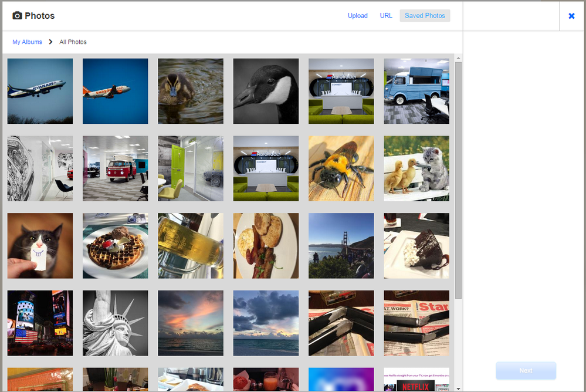586x392 pixels.
Task: Open the Upload tab
Action: (358, 16)
